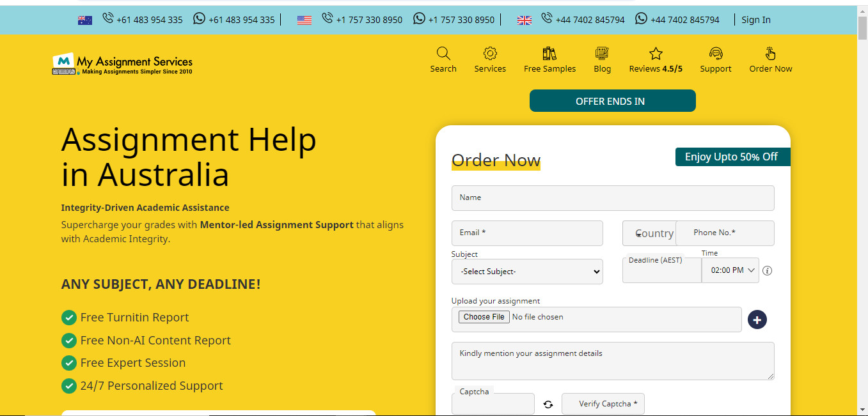Open the Support headset icon
This screenshot has height=416, width=868.
(715, 54)
